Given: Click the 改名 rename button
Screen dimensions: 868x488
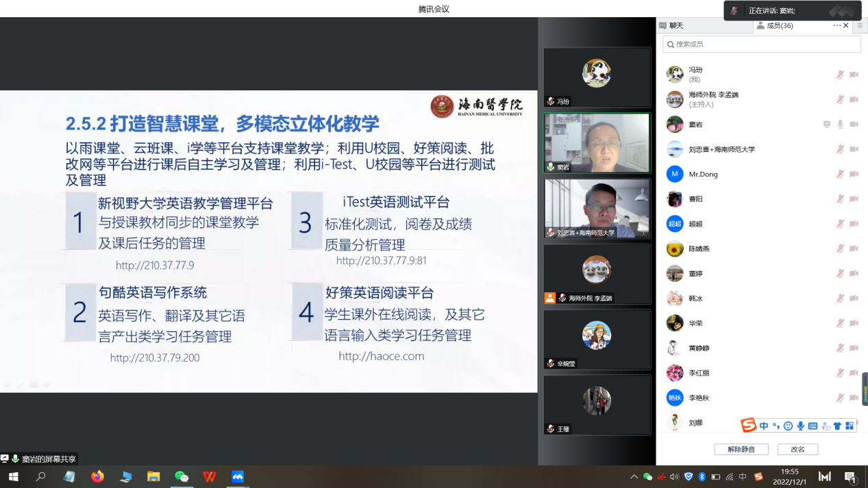Looking at the screenshot, I should pos(797,450).
